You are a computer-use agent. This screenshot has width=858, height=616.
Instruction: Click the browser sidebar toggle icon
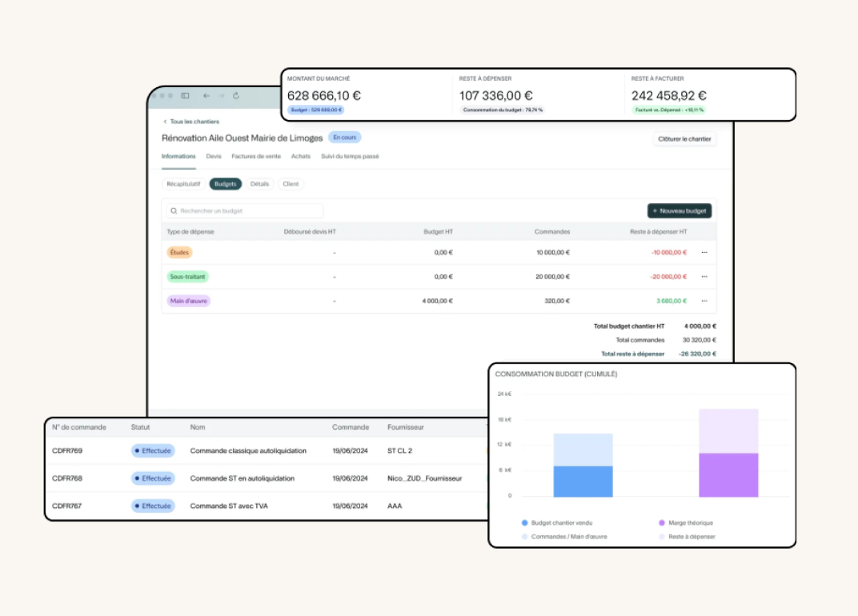click(185, 96)
